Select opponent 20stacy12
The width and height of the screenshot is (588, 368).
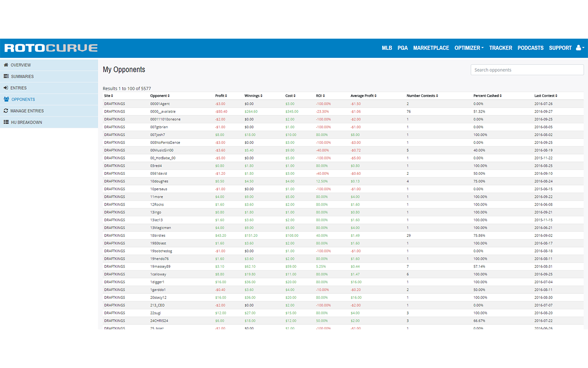158,298
